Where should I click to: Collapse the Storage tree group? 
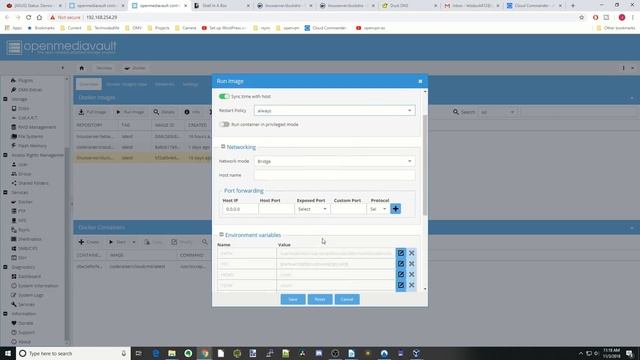point(5,99)
